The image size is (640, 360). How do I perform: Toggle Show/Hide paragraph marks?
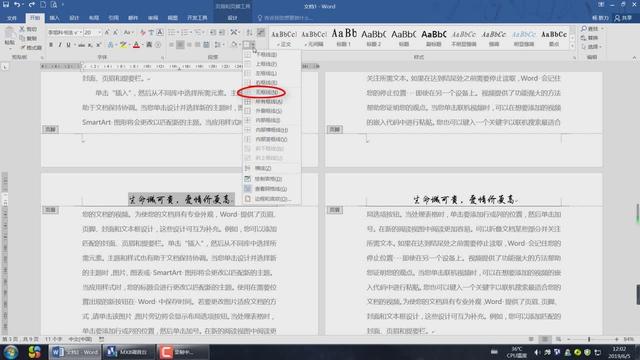(x=261, y=32)
